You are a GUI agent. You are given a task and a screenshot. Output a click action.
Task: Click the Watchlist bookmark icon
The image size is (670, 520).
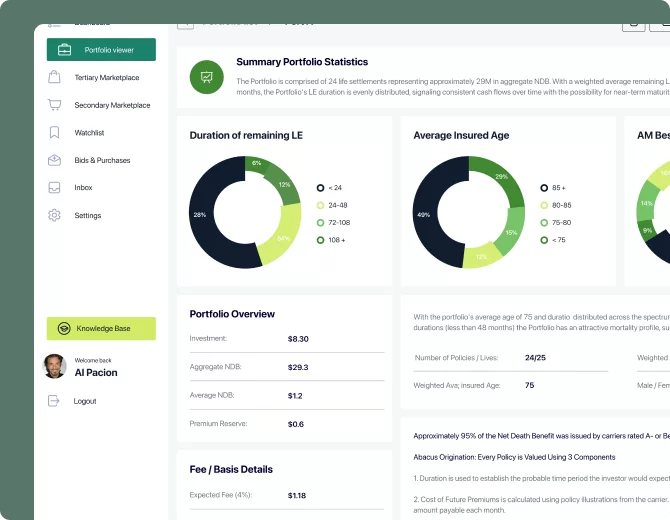pos(54,132)
